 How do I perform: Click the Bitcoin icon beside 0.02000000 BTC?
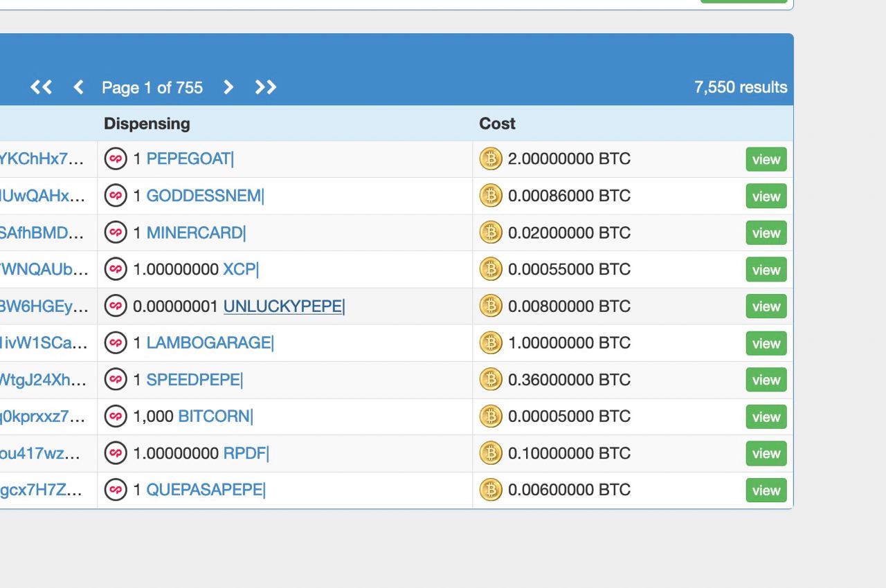pyautogui.click(x=491, y=232)
